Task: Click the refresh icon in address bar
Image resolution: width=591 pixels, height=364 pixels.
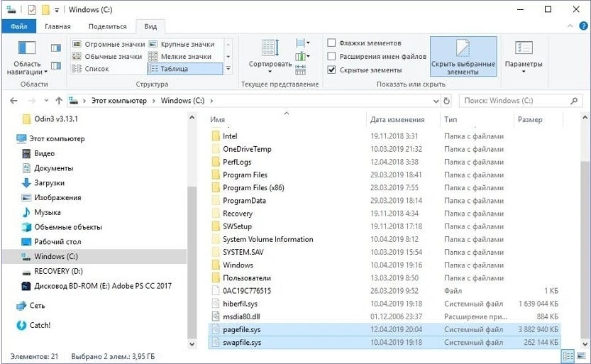Action: coord(447,101)
